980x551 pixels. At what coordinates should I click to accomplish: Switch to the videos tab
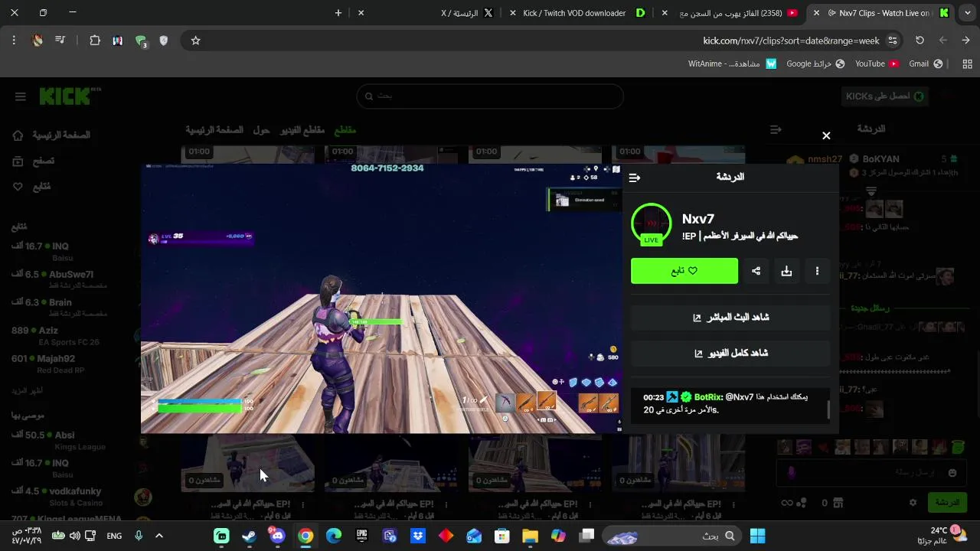click(302, 130)
